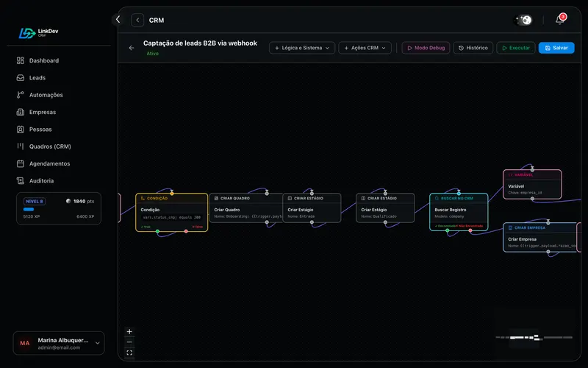Click the Empresas building icon

pos(21,112)
